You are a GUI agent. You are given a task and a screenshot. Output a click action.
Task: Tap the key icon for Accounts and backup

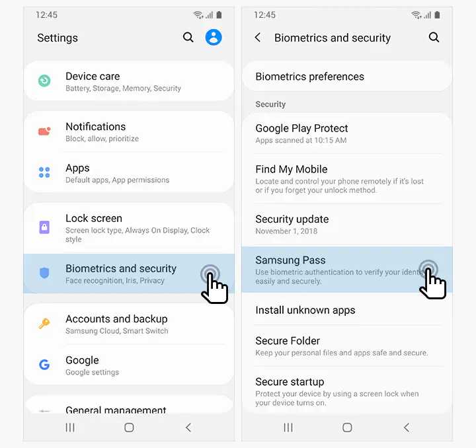pyautogui.click(x=44, y=323)
